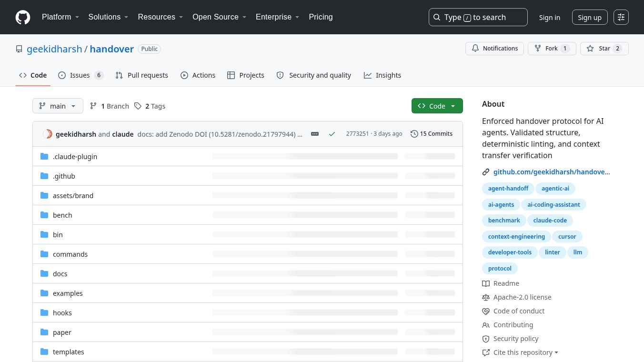Click the handover repository name link
Viewport: 644px width, 362px height.
112,49
